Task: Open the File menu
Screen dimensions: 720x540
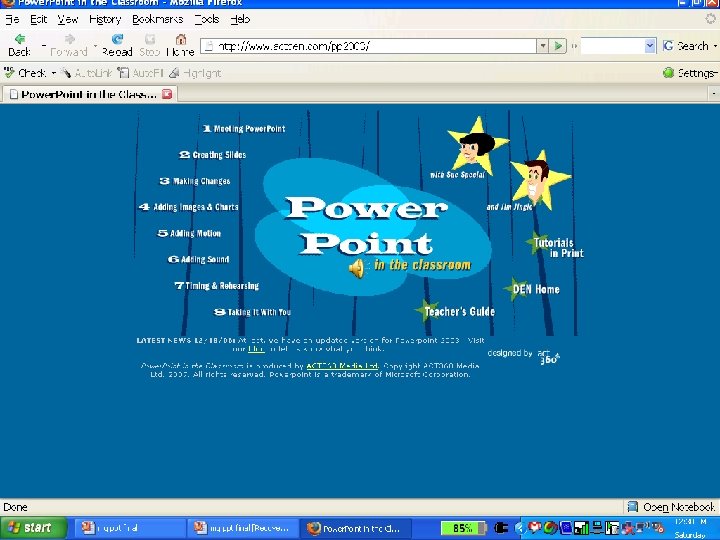Action: (x=12, y=19)
